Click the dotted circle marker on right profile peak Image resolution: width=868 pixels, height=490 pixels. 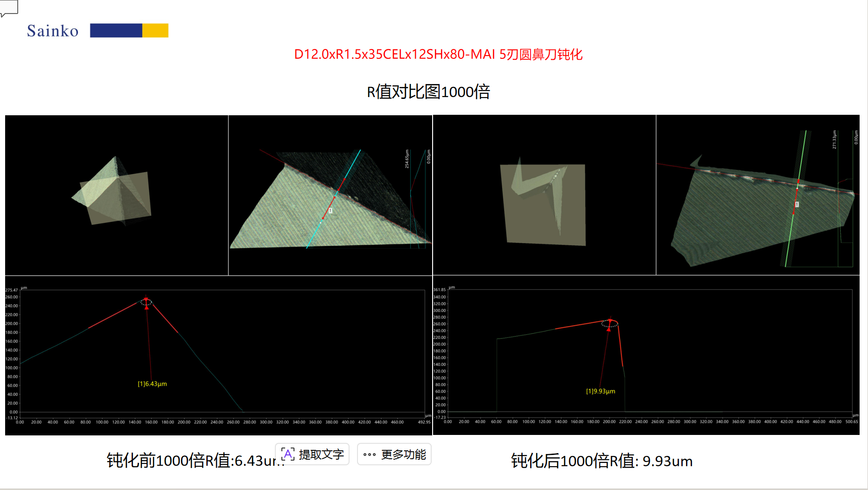tap(609, 323)
